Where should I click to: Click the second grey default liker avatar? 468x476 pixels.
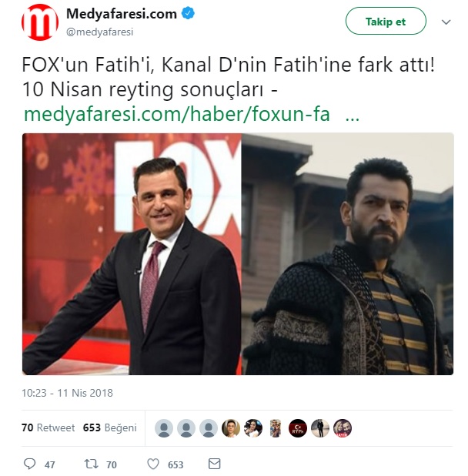(186, 428)
